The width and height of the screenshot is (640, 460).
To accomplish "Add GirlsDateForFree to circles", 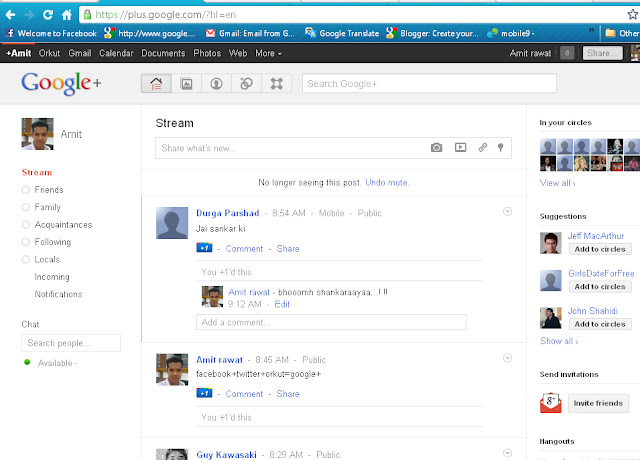I will [x=600, y=287].
